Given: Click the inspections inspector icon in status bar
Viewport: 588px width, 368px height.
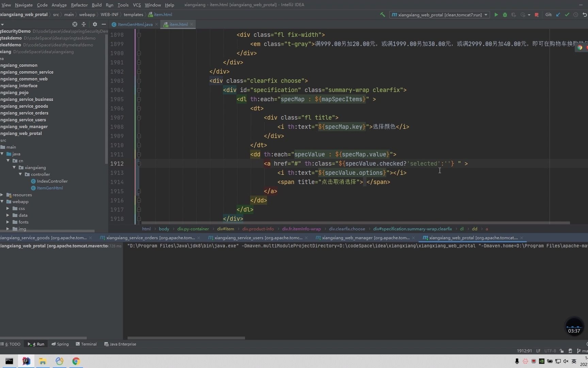Looking at the screenshot, I should (570, 351).
